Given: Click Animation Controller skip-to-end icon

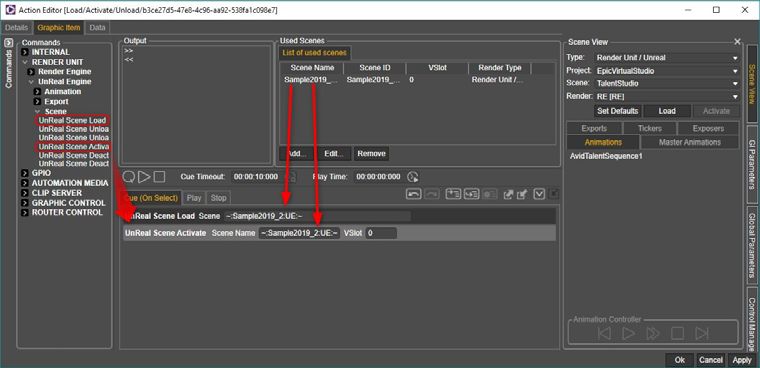Looking at the screenshot, I should (x=701, y=334).
